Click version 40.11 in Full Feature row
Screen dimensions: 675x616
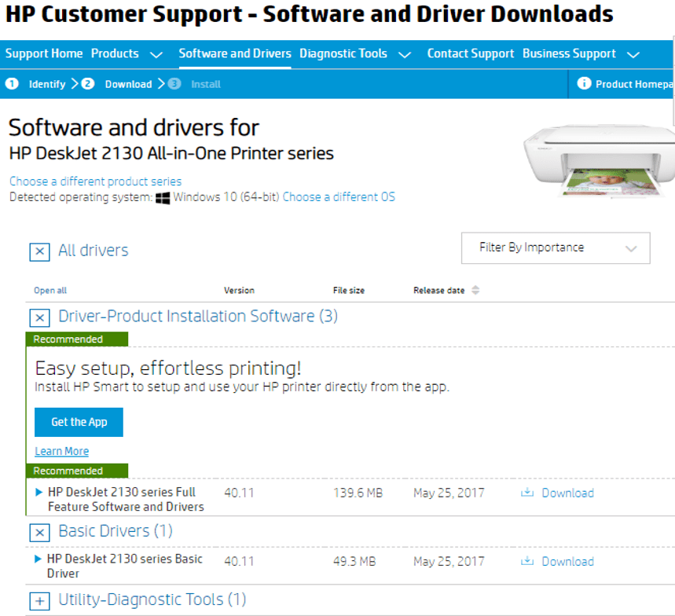pos(239,493)
